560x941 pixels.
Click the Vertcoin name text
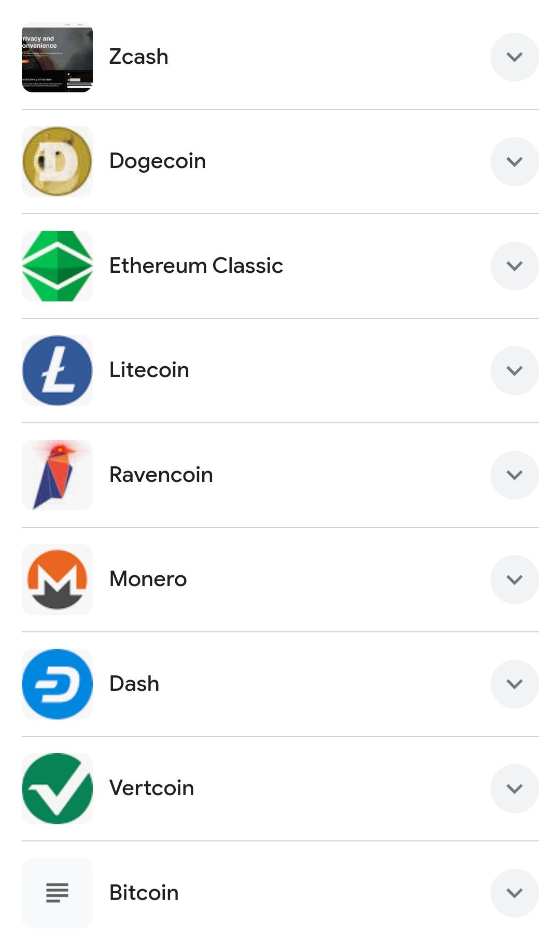tap(151, 788)
